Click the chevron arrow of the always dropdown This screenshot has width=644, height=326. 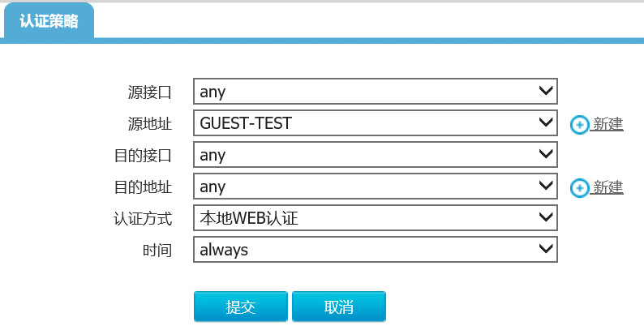(546, 250)
